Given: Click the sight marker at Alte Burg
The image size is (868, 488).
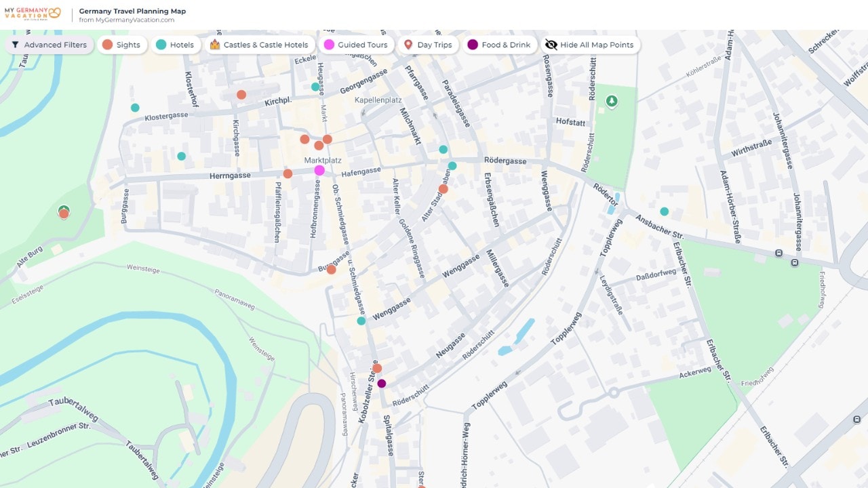Looking at the screenshot, I should click(x=64, y=213).
